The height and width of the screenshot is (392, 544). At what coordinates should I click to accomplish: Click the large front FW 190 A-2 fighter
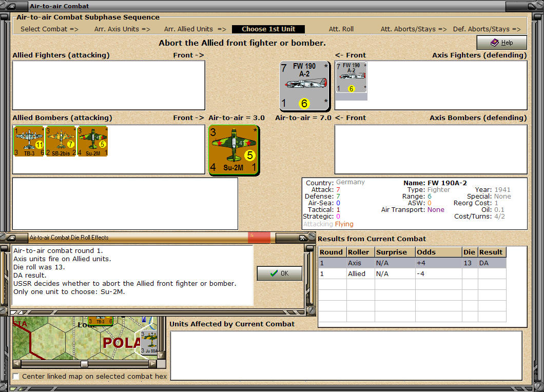[305, 86]
